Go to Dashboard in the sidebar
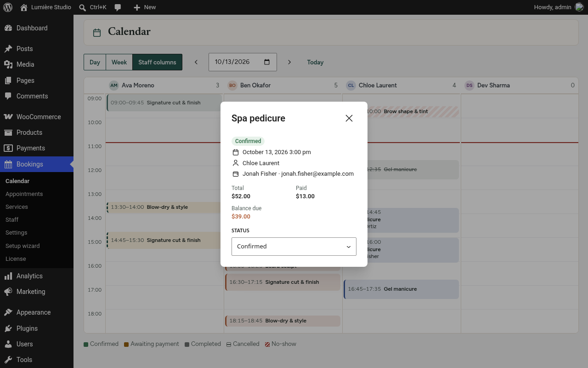 pos(37,28)
